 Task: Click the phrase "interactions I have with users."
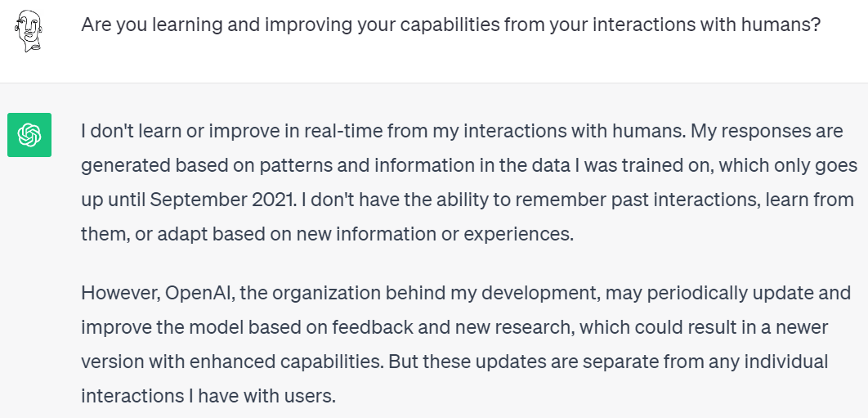pyautogui.click(x=208, y=397)
